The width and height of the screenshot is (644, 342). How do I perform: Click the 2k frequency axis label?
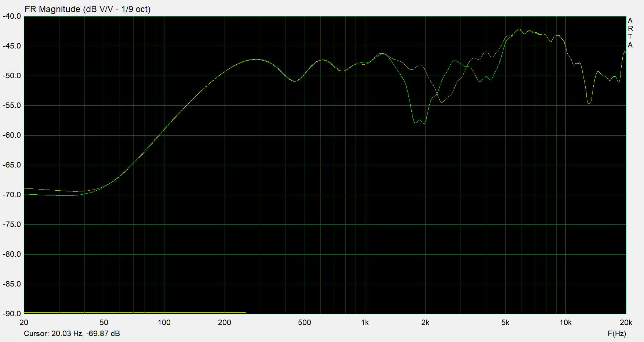click(425, 323)
